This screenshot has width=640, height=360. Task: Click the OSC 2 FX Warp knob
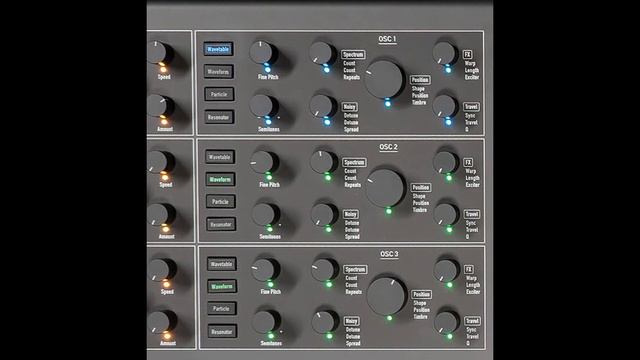445,162
